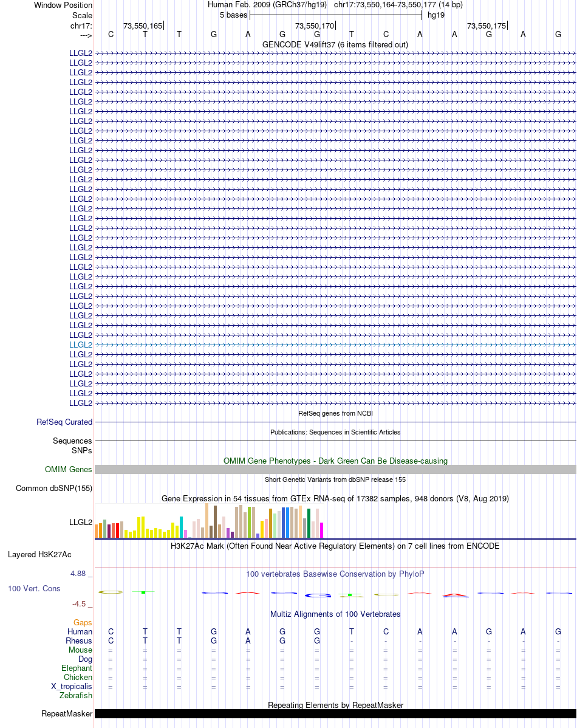The height and width of the screenshot is (728, 577).
Task: Open the RefSeq genes from NCBI track title
Action: [335, 413]
